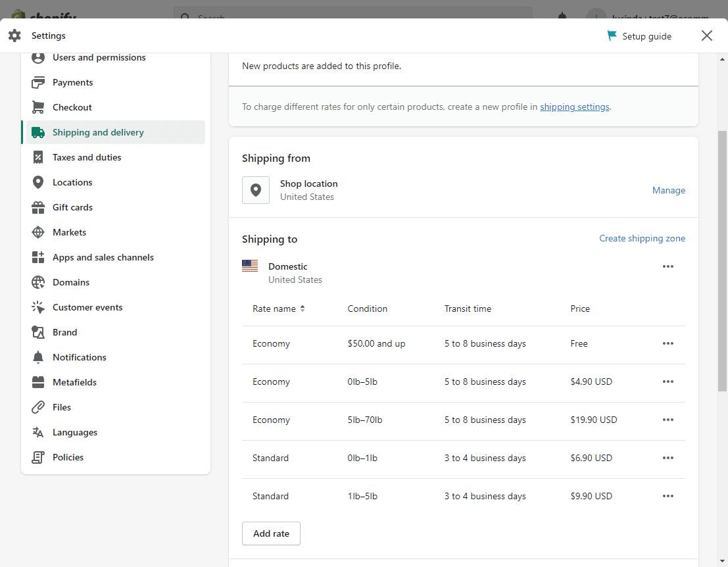Open options for $19.90 USD Economy rate
This screenshot has width=728, height=567.
click(668, 420)
